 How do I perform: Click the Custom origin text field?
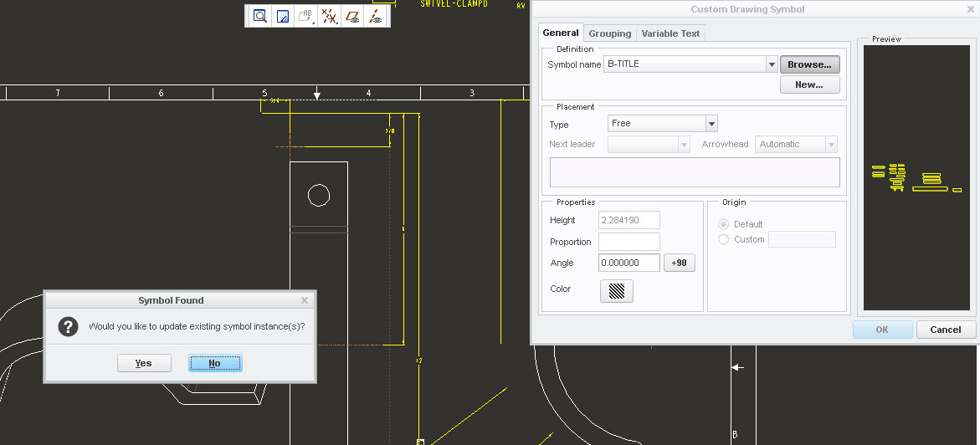click(801, 239)
